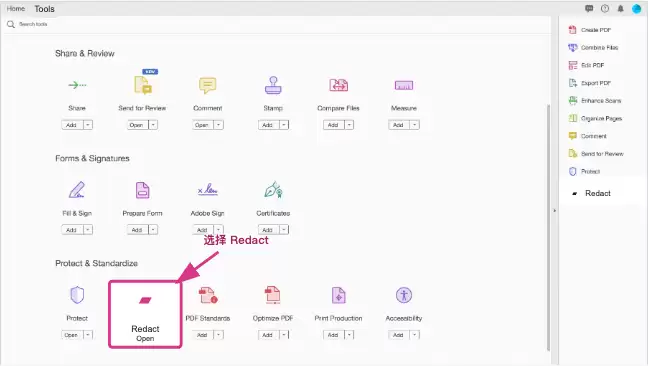
Task: Click Add button under Adobe Sign
Action: (x=202, y=230)
